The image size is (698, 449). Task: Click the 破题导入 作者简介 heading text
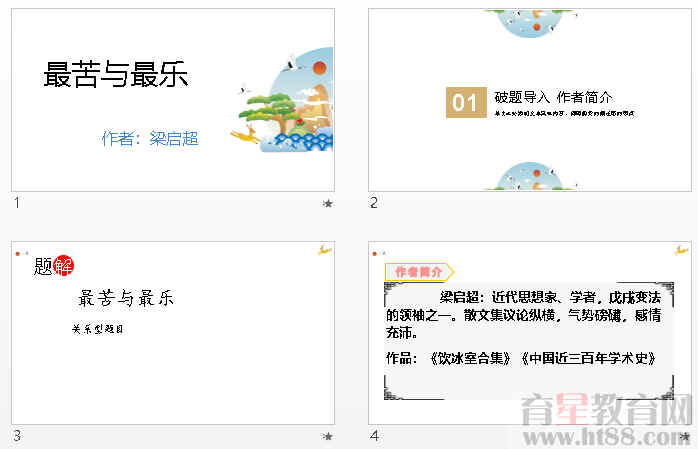coord(553,97)
